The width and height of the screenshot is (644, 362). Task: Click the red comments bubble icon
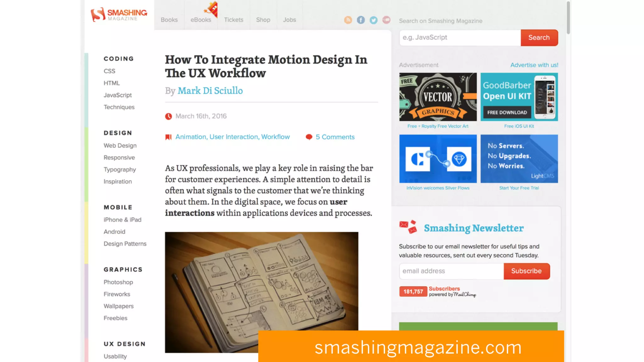[x=309, y=137]
